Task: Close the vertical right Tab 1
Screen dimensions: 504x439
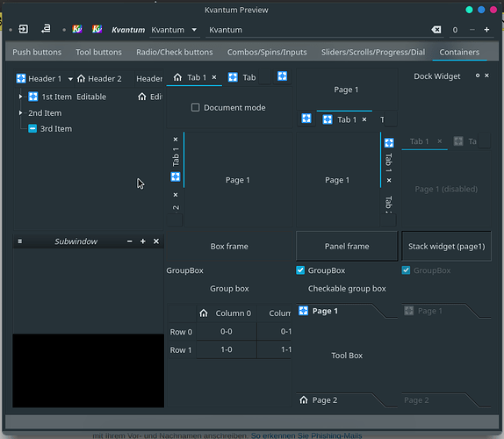Action: 389,180
